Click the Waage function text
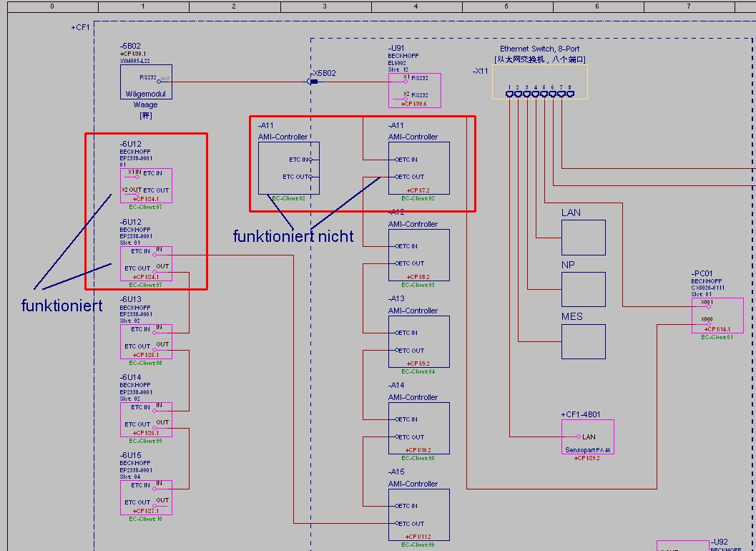Image resolution: width=756 pixels, height=551 pixels. pos(146,104)
